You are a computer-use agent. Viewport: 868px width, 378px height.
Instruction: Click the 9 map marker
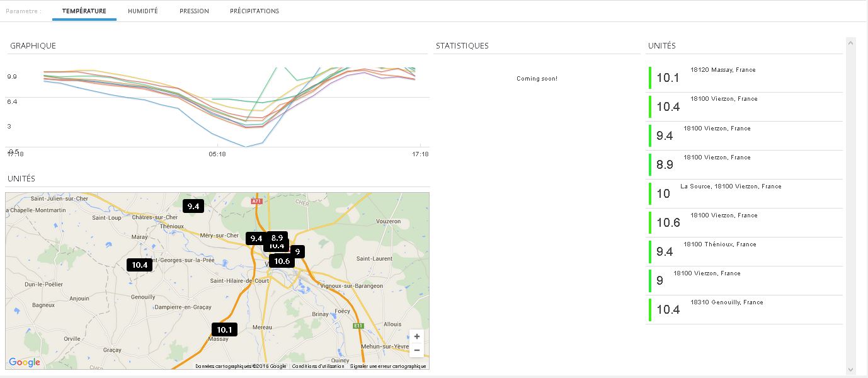pos(297,251)
